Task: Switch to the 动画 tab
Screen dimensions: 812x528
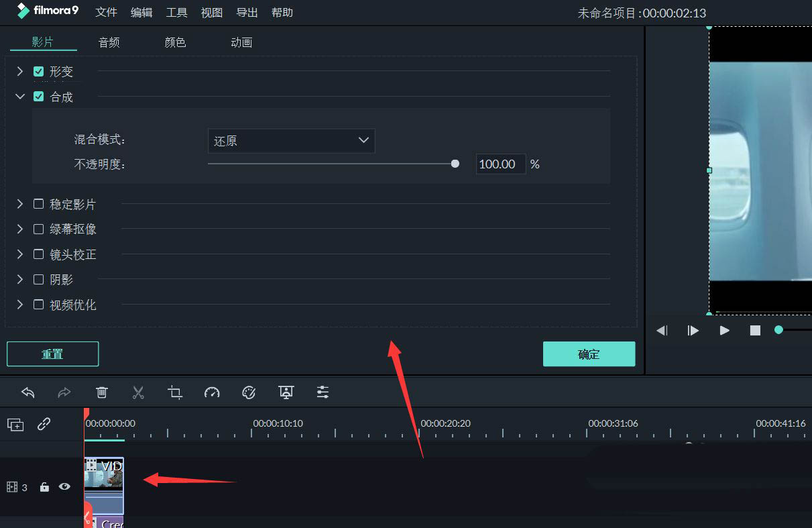Action: tap(241, 42)
